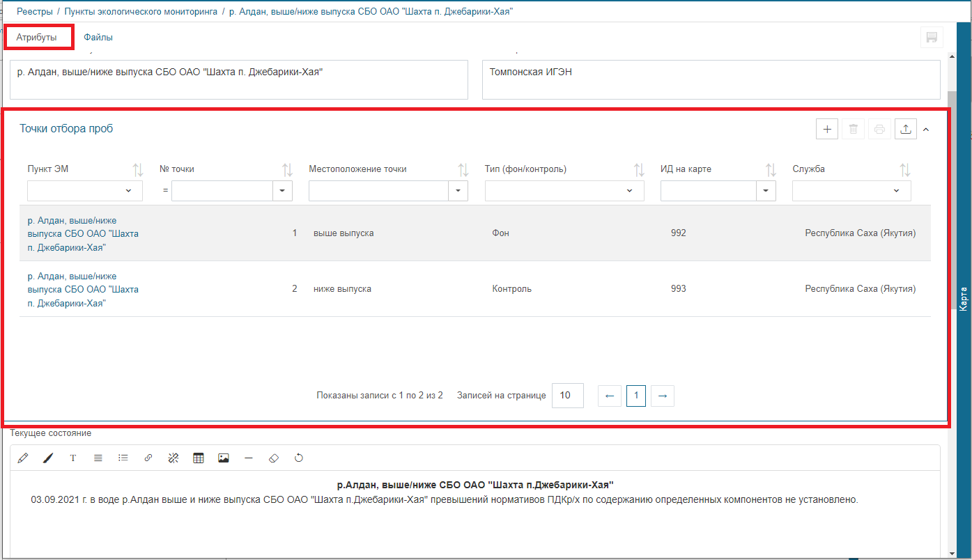Image resolution: width=972 pixels, height=560 pixels.
Task: Click the eraser clear formatting icon
Action: coord(273,458)
